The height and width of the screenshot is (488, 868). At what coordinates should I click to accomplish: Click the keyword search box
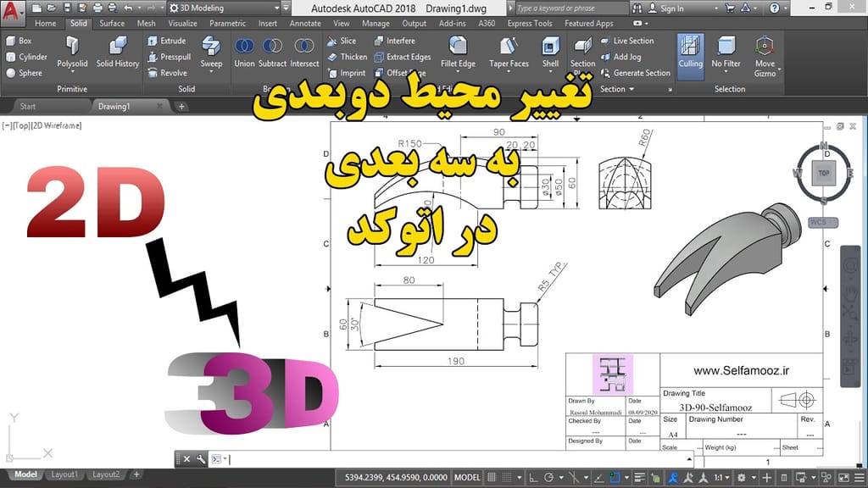(x=570, y=8)
